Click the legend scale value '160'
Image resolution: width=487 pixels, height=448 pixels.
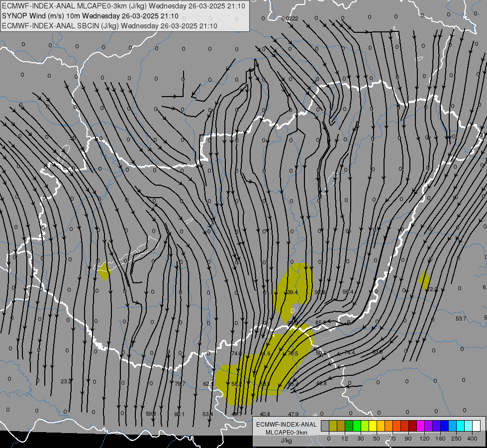click(x=440, y=439)
